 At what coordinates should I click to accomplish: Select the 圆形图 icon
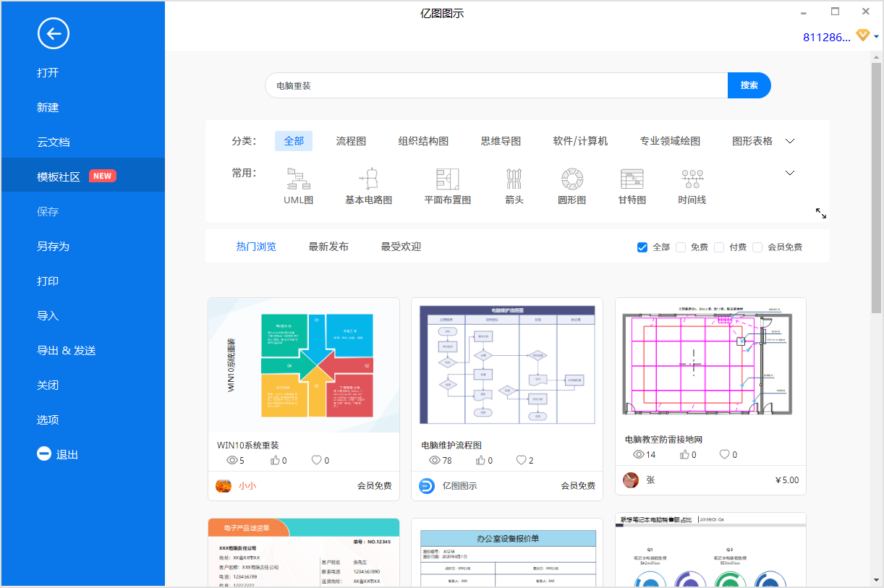(x=571, y=179)
